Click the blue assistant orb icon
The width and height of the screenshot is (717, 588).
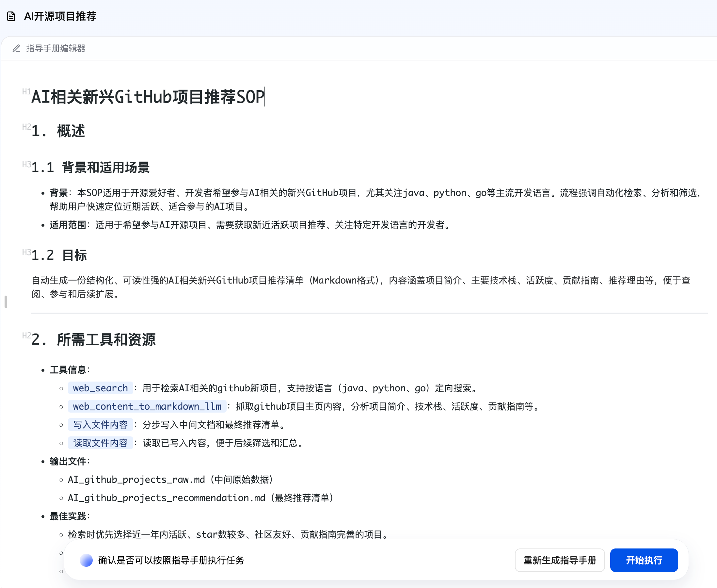pos(86,560)
